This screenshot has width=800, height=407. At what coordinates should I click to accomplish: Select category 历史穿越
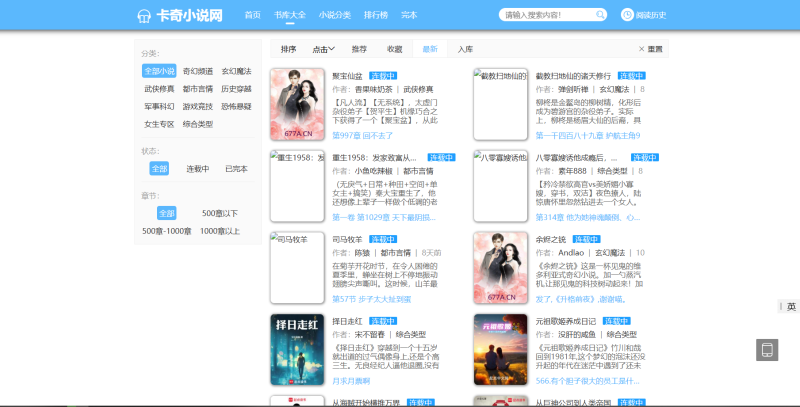click(236, 89)
